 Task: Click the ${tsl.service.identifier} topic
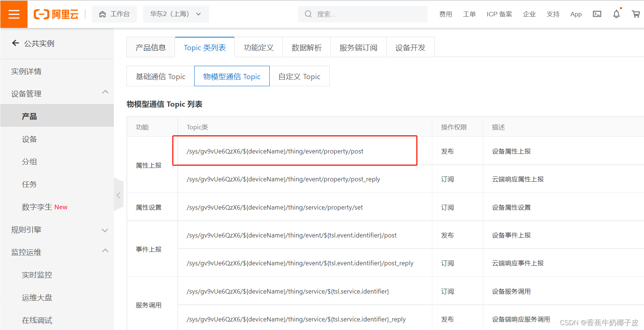(x=288, y=291)
